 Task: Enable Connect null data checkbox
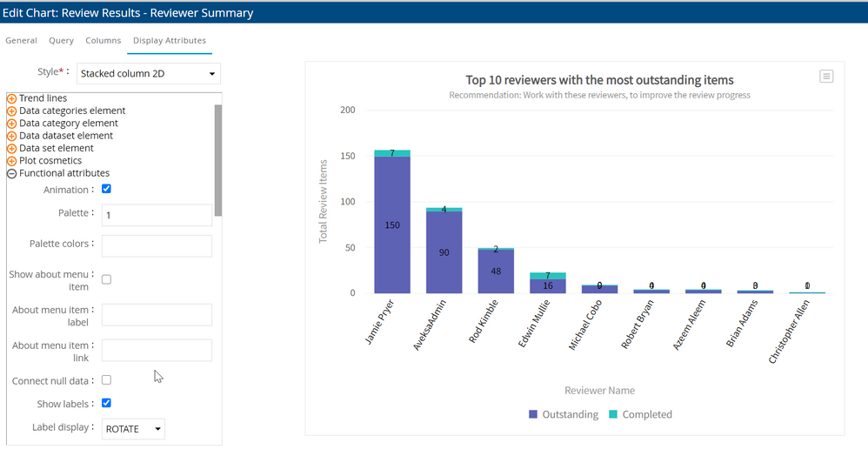pyautogui.click(x=106, y=379)
